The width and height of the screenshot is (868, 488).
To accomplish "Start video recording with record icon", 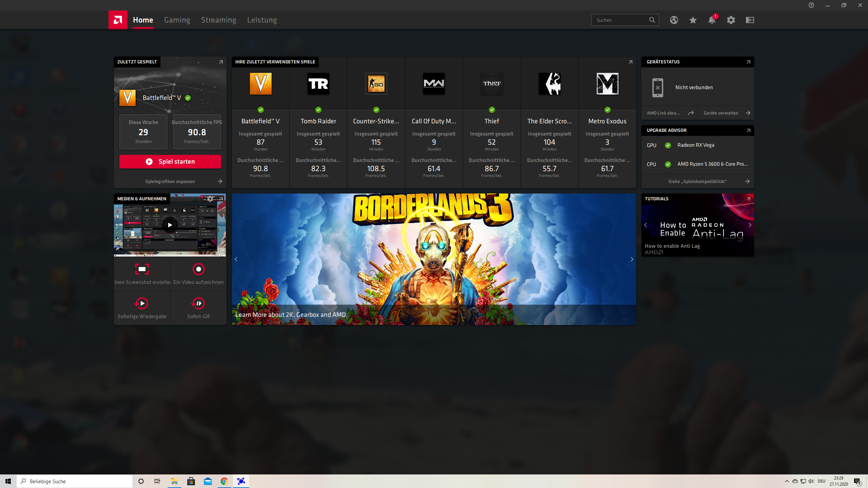I will point(198,269).
